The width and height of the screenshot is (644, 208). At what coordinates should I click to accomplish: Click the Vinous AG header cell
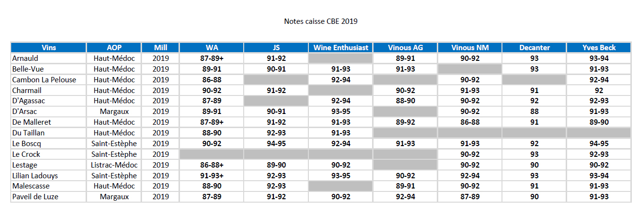[x=405, y=48]
